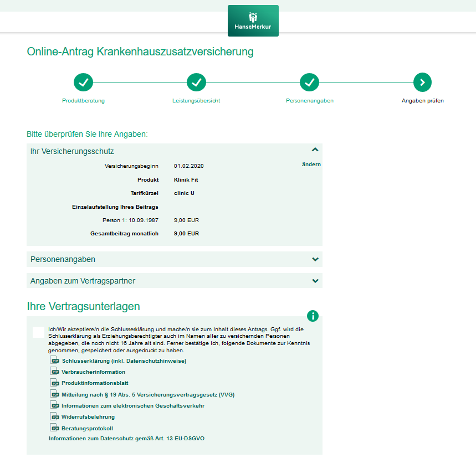Screen dimensions: 476x458
Task: Check the Schlusserklärung acceptance checkbox
Action: click(38, 332)
